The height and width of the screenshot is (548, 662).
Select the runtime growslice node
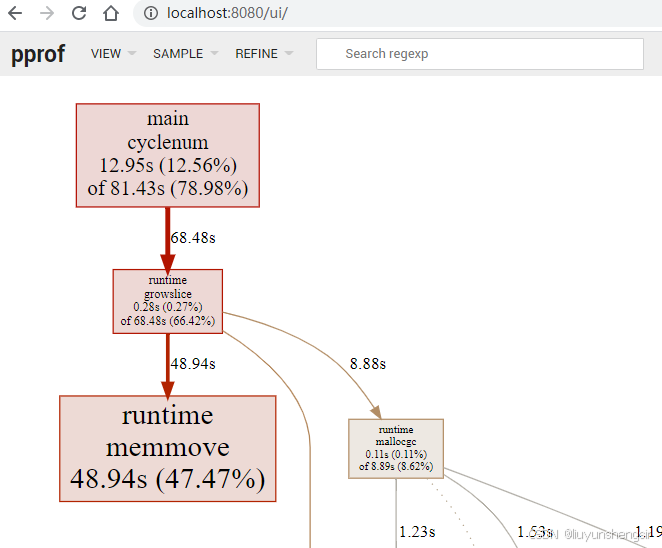168,301
